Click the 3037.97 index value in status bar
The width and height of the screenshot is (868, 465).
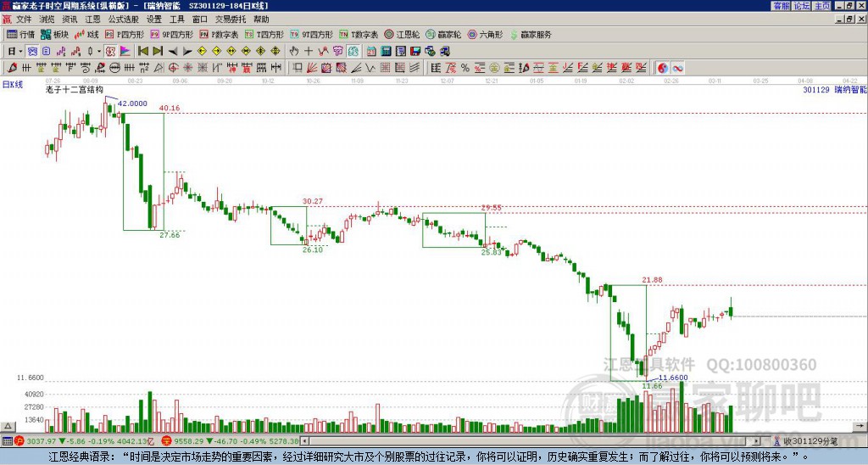click(41, 441)
